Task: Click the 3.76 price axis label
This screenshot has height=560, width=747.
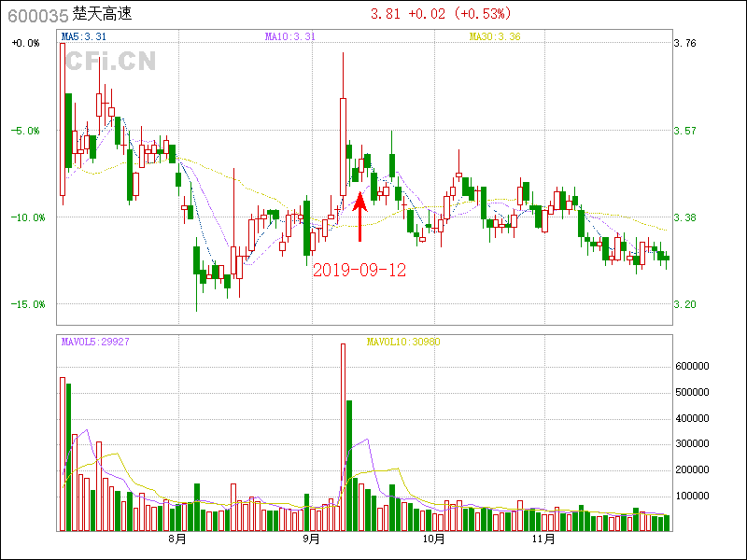Action: coord(684,43)
